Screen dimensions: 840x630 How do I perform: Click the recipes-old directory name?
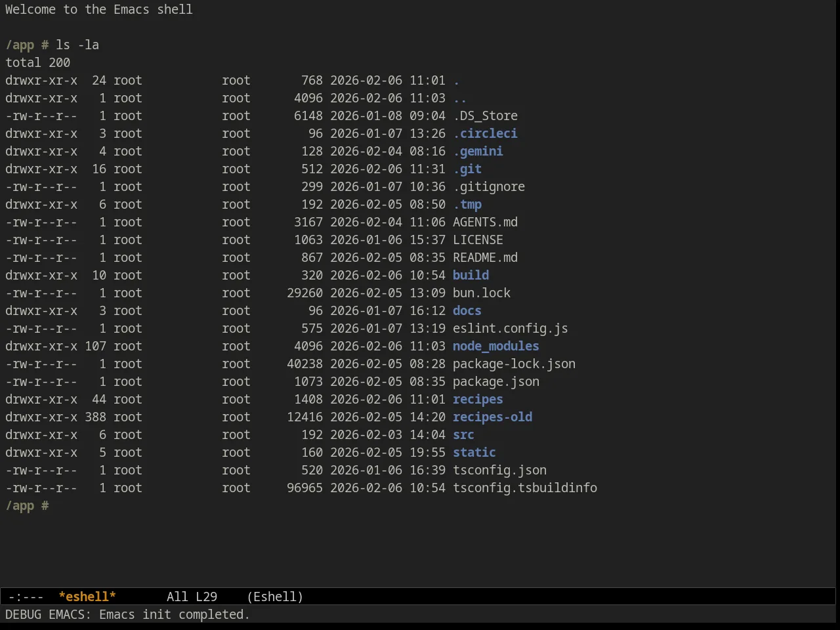coord(492,417)
